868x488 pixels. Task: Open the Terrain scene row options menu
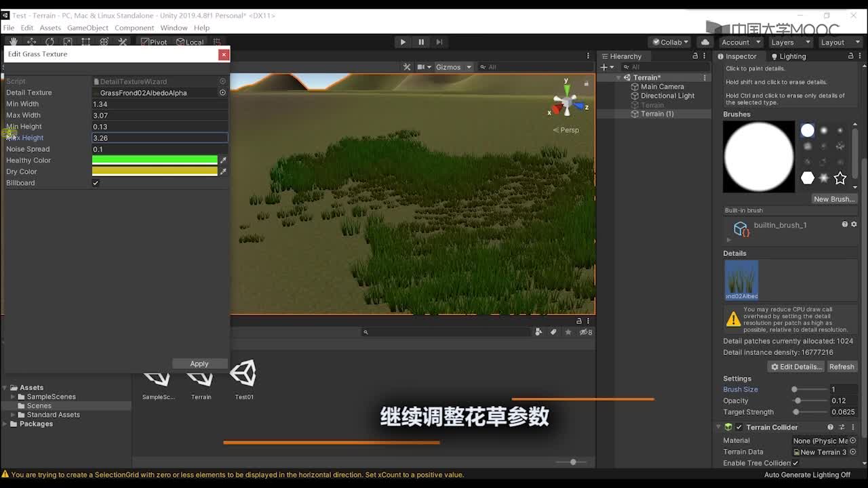[x=705, y=77]
